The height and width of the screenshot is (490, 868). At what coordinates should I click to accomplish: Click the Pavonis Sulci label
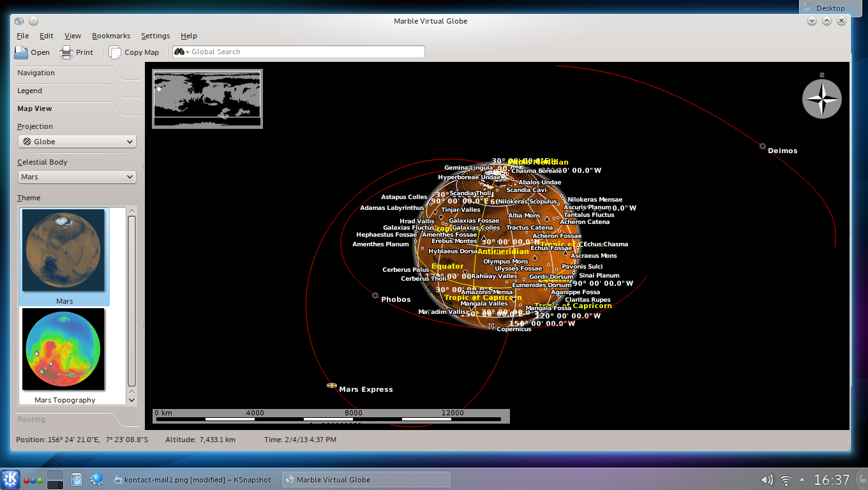[582, 267]
